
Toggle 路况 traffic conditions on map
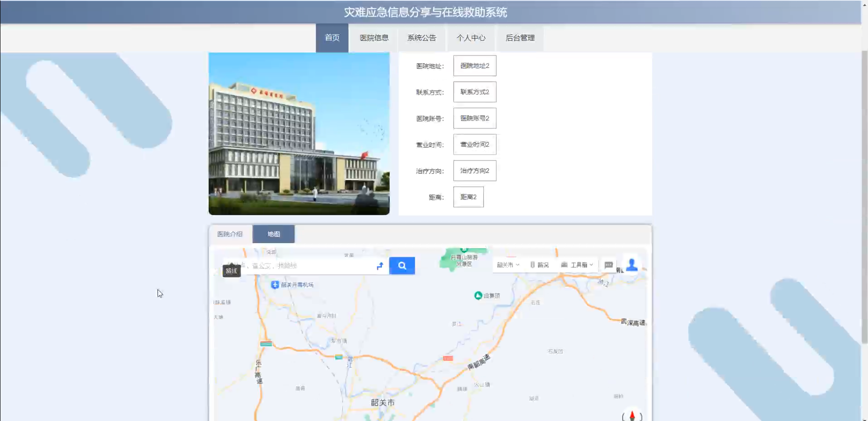point(539,265)
